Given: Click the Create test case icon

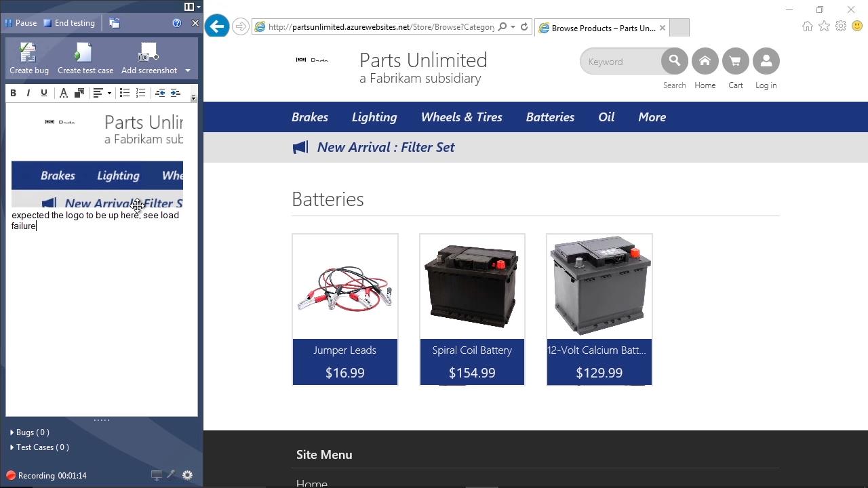Looking at the screenshot, I should 85,53.
